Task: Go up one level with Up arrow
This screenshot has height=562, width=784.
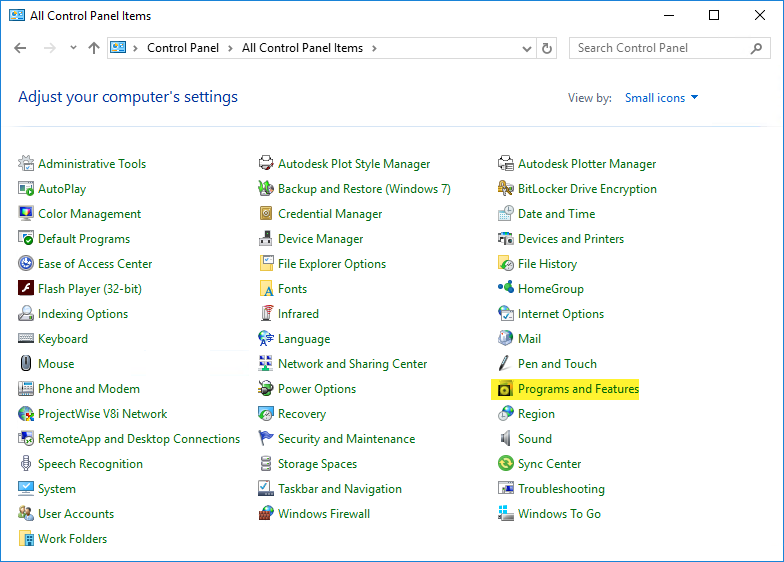Action: [x=94, y=48]
